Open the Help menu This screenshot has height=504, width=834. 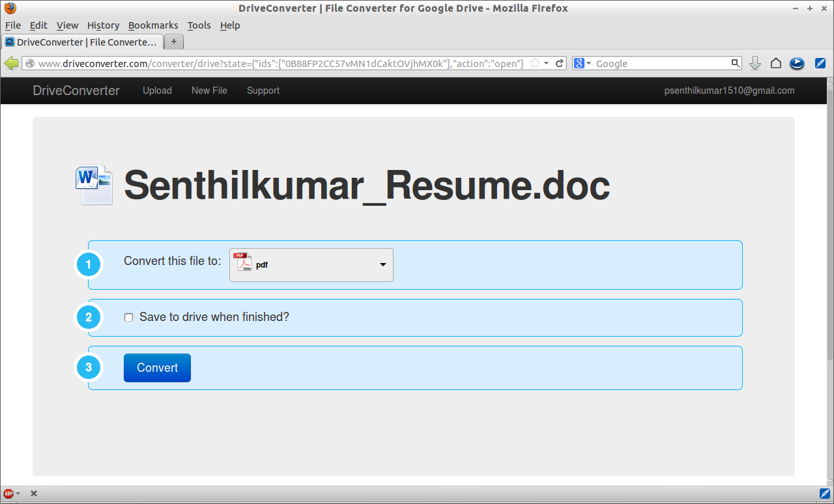pos(230,25)
